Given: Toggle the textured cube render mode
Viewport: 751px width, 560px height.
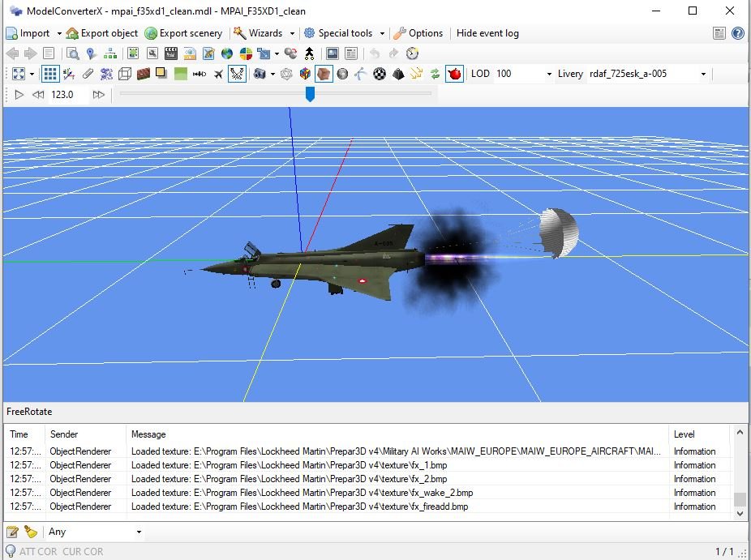Looking at the screenshot, I should click(x=323, y=74).
